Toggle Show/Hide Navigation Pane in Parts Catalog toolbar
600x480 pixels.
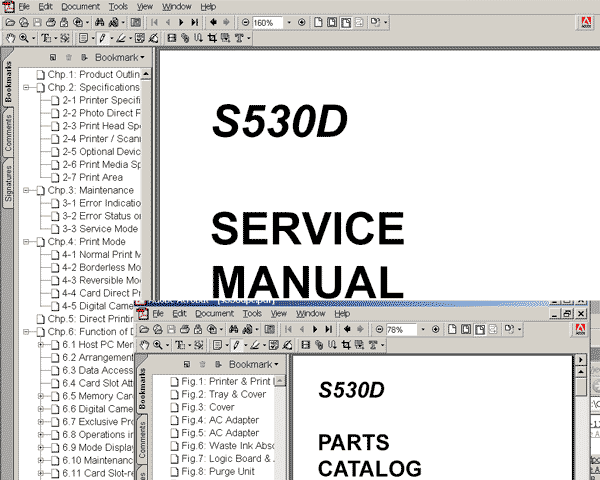pos(269,329)
